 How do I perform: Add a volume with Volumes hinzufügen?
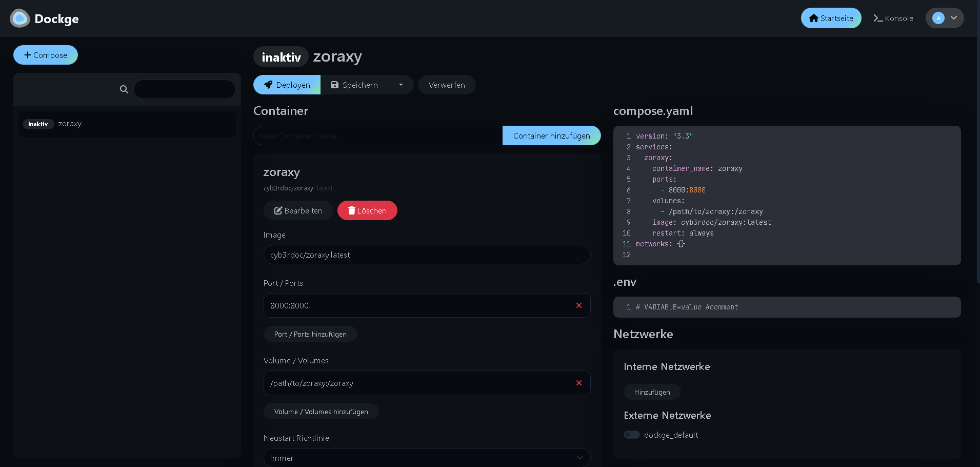(x=321, y=412)
